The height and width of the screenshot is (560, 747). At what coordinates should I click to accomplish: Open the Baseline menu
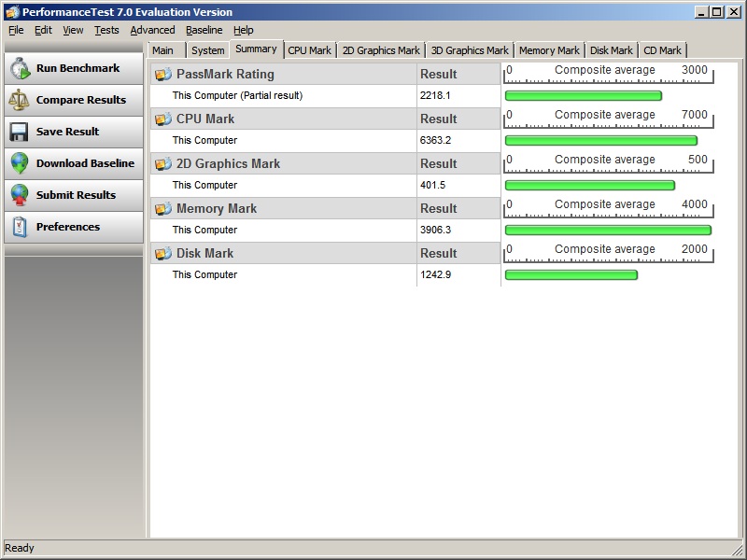coord(204,30)
